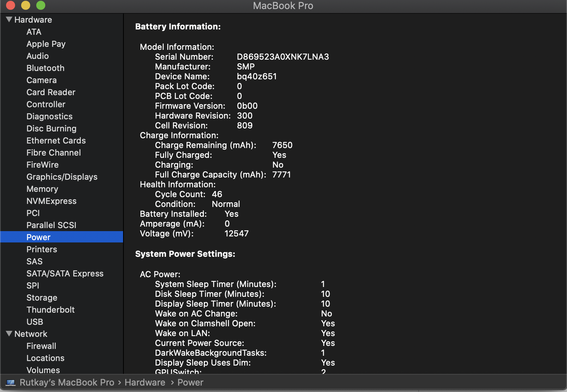Collapse the Hardware section triangle
Screen dimensions: 567x392
(x=9, y=19)
